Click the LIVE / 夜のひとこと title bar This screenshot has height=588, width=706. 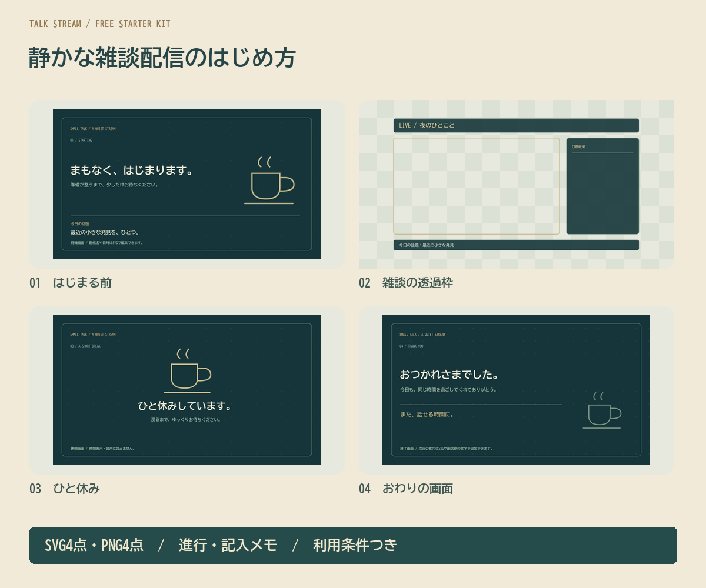point(516,125)
